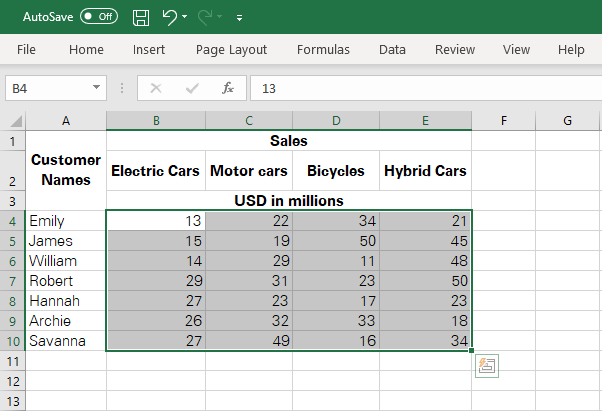Viewport: 602px width, 411px height.
Task: Click Archie's Motor cars value 32
Action: coord(249,321)
